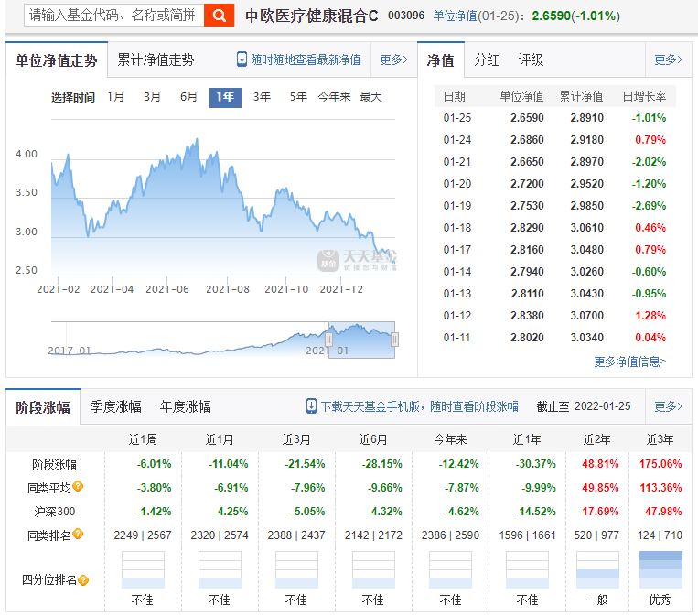Click the 日增长率 column header
Image resolution: width=698 pixels, height=616 pixels.
pos(644,96)
